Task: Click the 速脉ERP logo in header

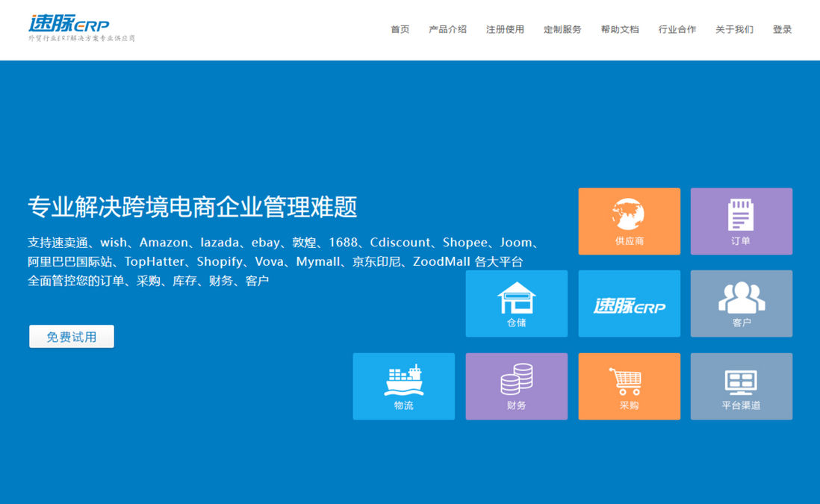Action: 69,24
